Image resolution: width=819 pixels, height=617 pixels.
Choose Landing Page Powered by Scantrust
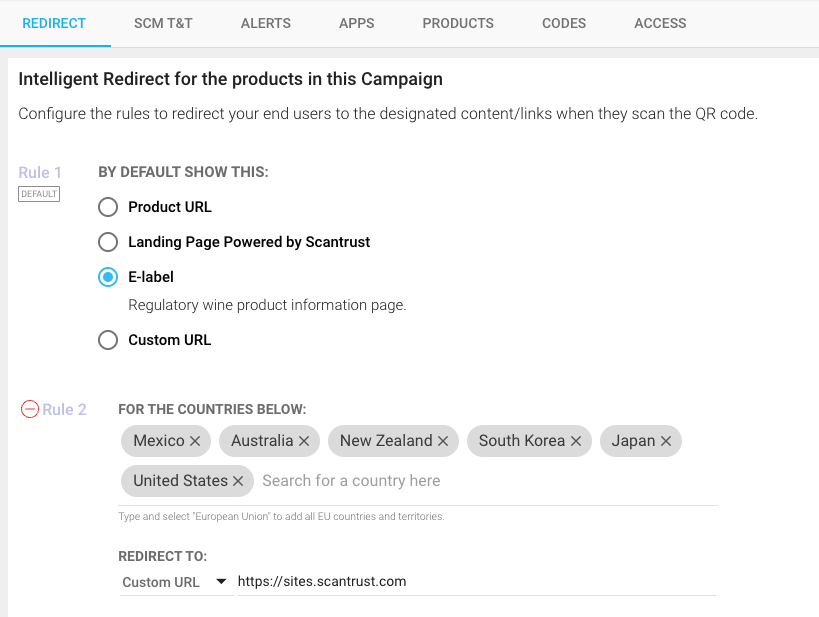click(108, 242)
